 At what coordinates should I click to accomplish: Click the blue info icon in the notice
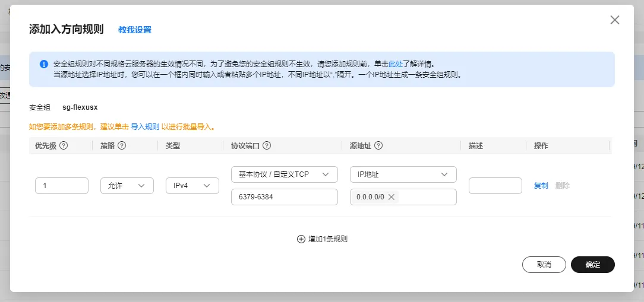[44, 64]
